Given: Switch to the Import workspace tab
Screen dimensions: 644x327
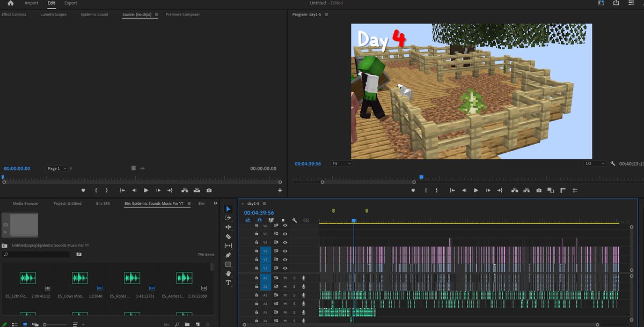Looking at the screenshot, I should pos(31,3).
